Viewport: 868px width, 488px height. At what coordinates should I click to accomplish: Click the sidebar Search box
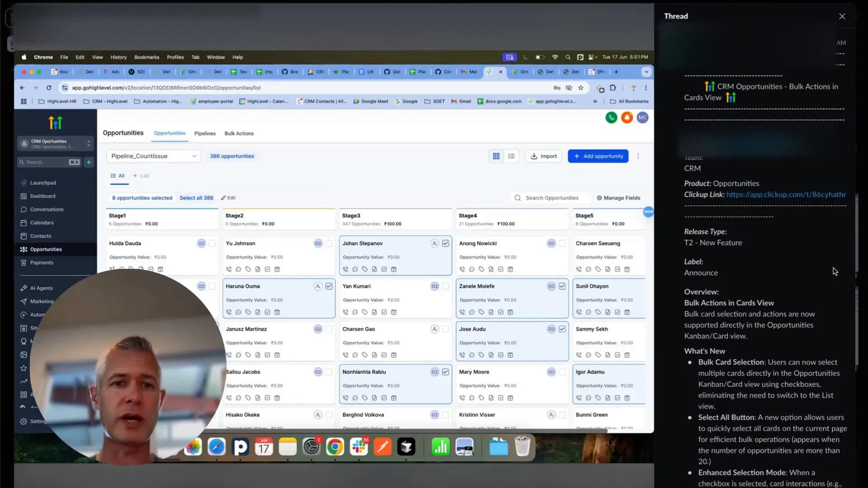coord(49,162)
